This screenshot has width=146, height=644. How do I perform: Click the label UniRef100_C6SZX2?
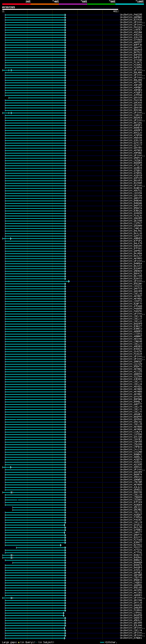click(131, 286)
